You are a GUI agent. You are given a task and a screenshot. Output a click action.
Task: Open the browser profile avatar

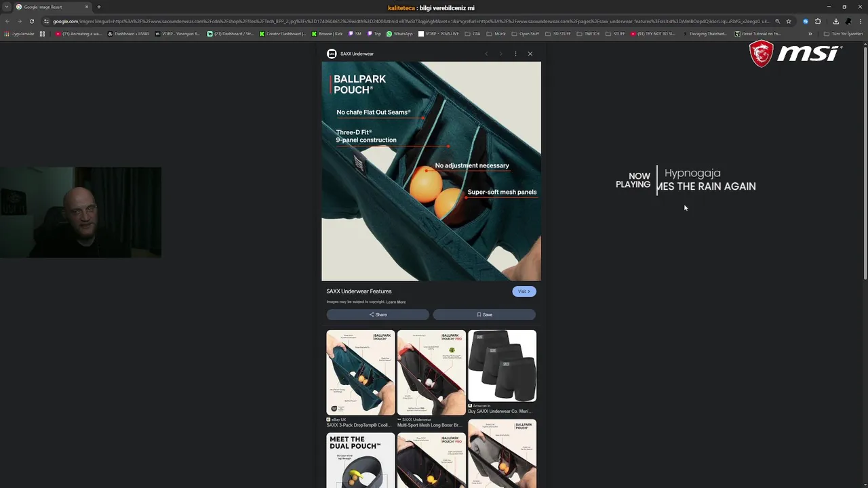pos(848,21)
